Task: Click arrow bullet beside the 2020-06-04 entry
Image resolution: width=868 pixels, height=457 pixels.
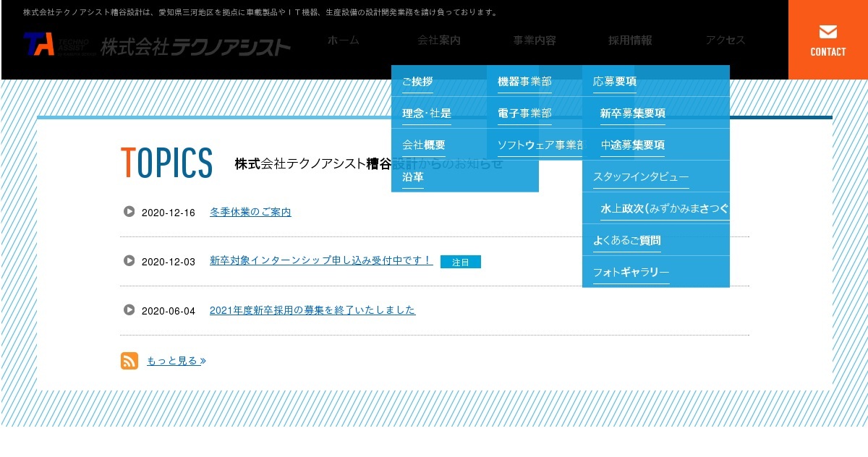Action: point(129,309)
